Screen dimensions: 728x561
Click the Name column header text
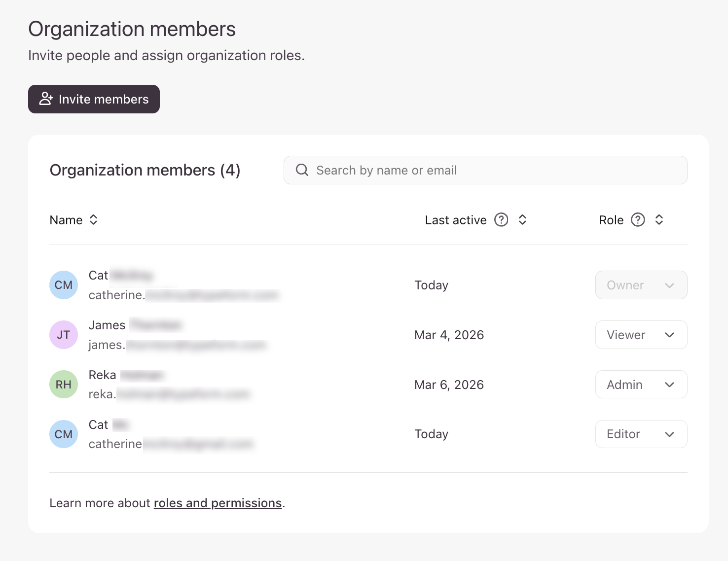[x=66, y=220]
